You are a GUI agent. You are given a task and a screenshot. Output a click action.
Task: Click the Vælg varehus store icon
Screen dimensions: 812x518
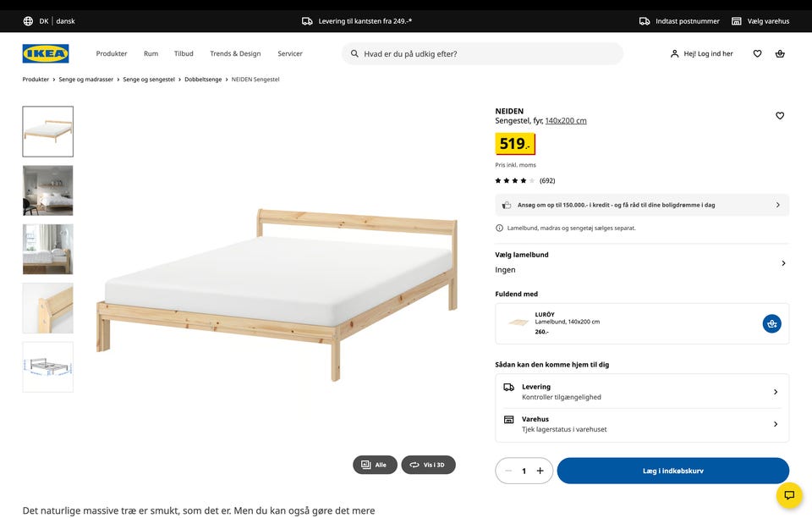737,21
